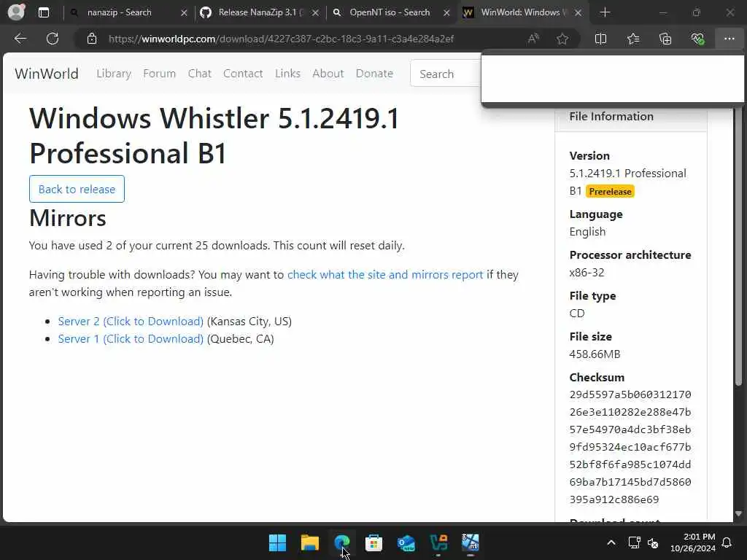Close the WinWorld tab
This screenshot has width=747, height=560.
pyautogui.click(x=578, y=13)
